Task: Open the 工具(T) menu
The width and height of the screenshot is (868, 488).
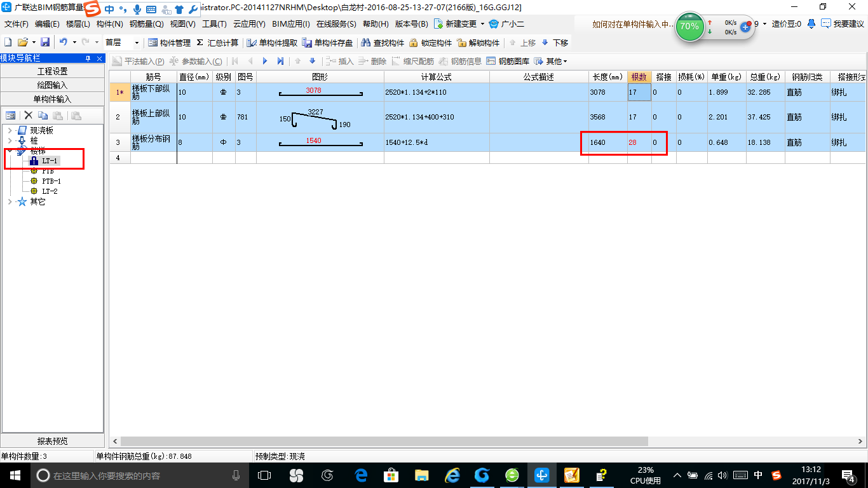Action: pos(214,24)
